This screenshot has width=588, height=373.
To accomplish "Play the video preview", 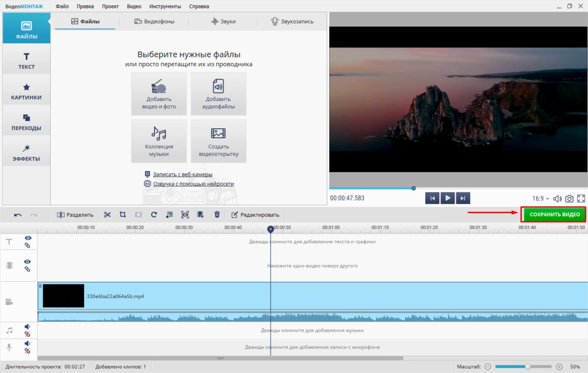I will (448, 198).
